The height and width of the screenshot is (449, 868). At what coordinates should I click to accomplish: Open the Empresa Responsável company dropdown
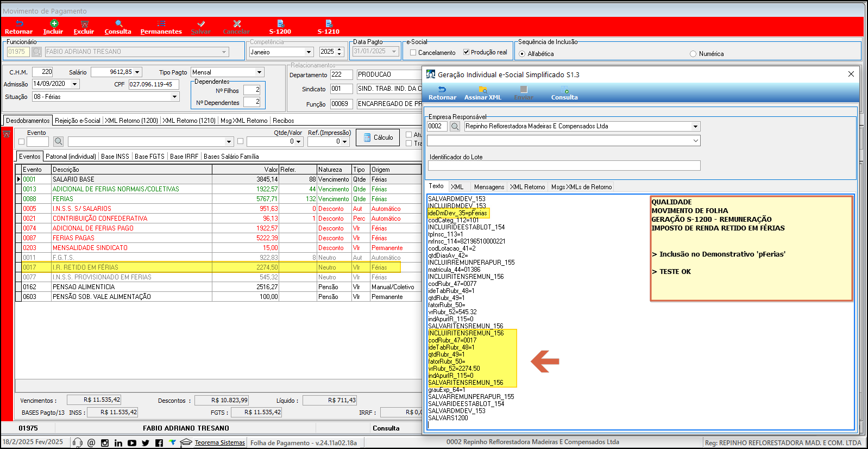[x=695, y=126]
